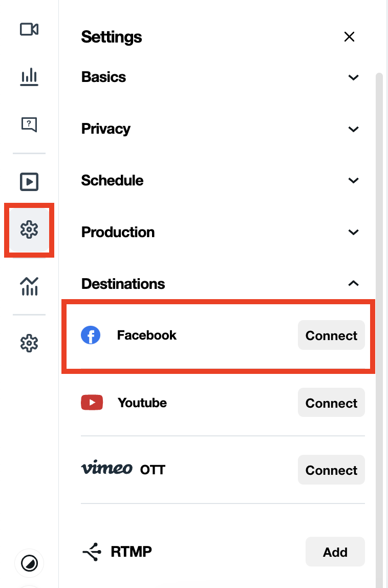The height and width of the screenshot is (588, 388).
Task: Open the highlighted settings gear icon
Action: (x=29, y=230)
